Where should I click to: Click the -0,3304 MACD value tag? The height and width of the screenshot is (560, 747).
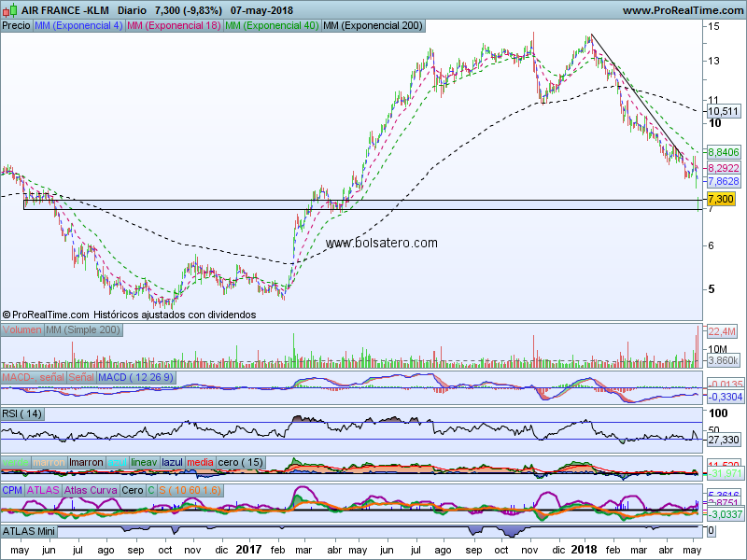pos(726,398)
